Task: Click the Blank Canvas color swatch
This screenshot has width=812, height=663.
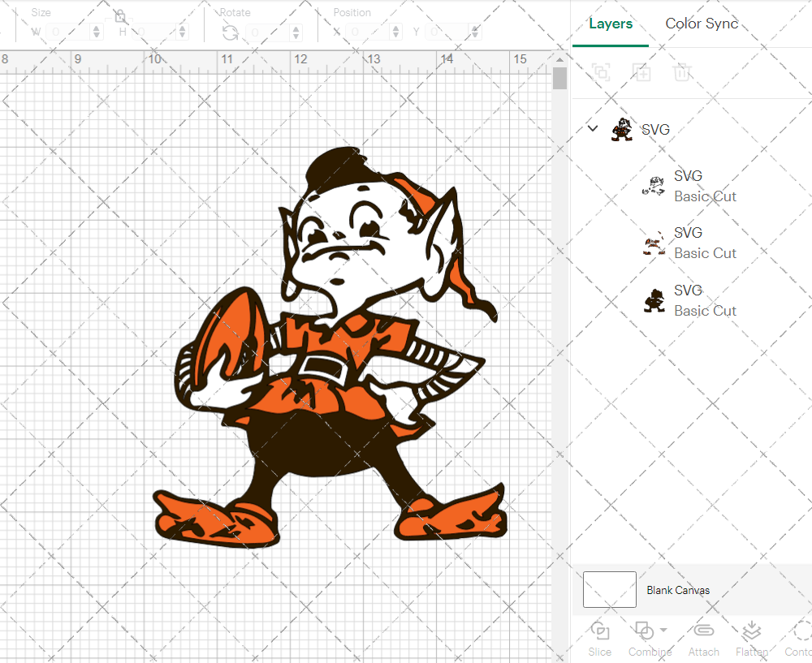Action: [x=610, y=590]
